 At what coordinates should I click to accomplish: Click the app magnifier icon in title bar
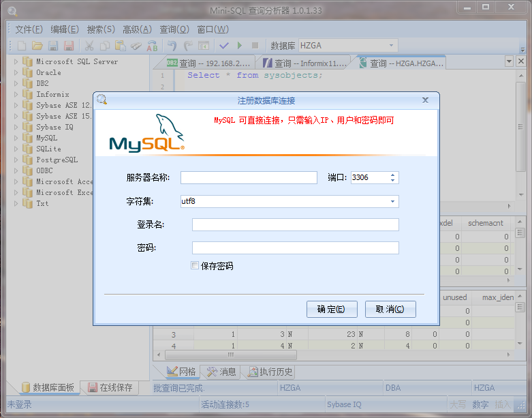[x=12, y=11]
